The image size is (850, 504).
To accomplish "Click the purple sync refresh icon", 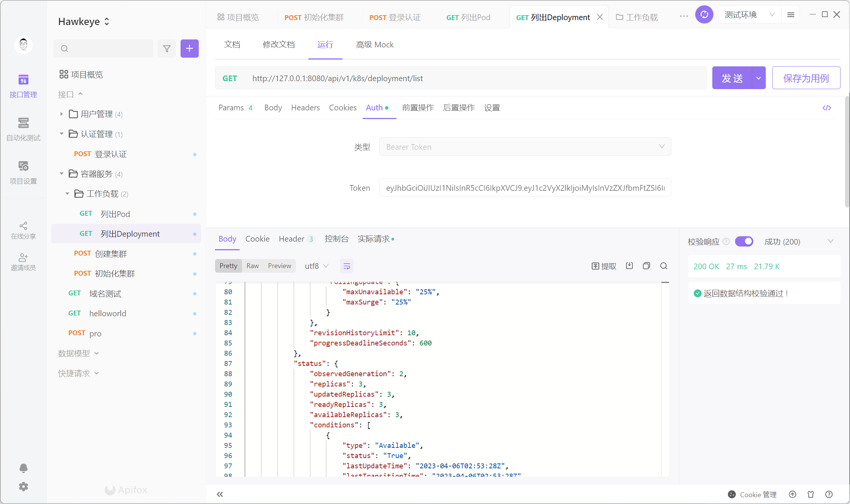I will point(704,15).
